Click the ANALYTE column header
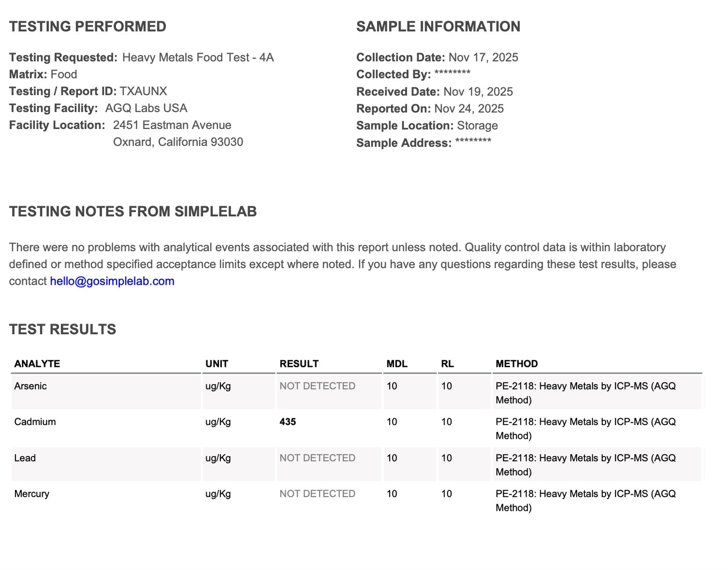 coord(37,364)
